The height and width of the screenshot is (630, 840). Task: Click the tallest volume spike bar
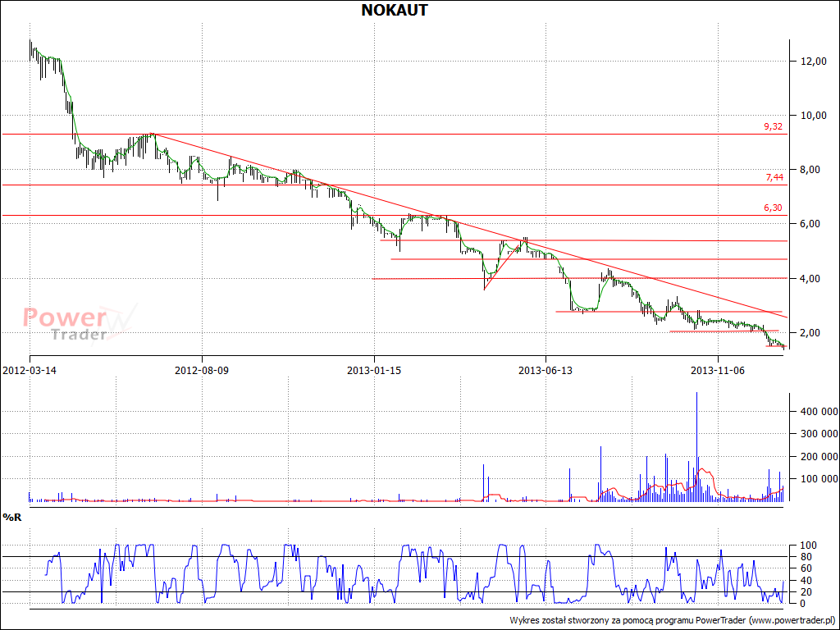(697, 447)
